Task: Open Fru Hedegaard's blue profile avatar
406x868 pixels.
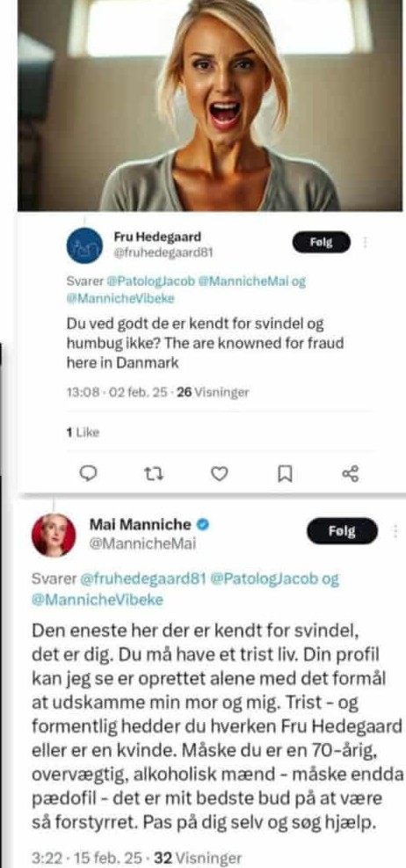Action: [x=84, y=245]
